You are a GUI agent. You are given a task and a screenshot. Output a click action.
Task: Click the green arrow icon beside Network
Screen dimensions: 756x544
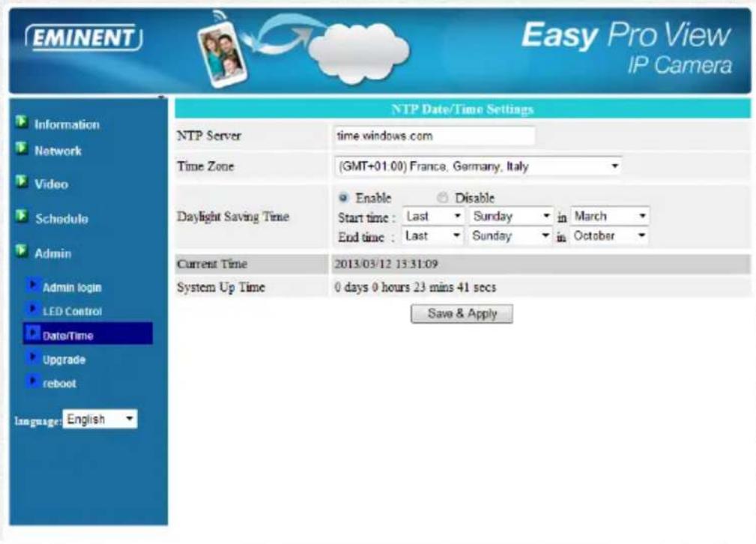tap(22, 148)
